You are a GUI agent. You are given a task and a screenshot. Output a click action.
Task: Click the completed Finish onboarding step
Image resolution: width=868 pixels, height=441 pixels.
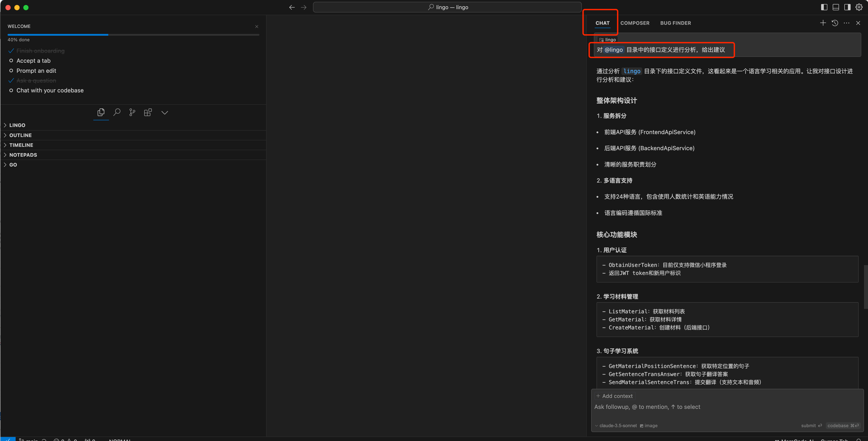tap(40, 51)
